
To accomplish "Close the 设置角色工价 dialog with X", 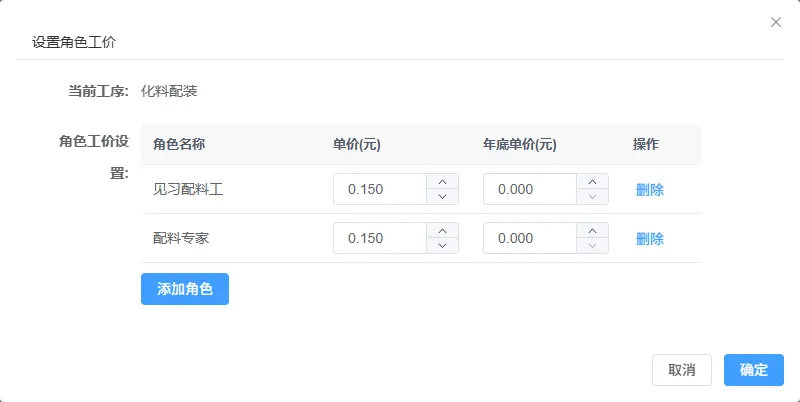I will tap(776, 22).
